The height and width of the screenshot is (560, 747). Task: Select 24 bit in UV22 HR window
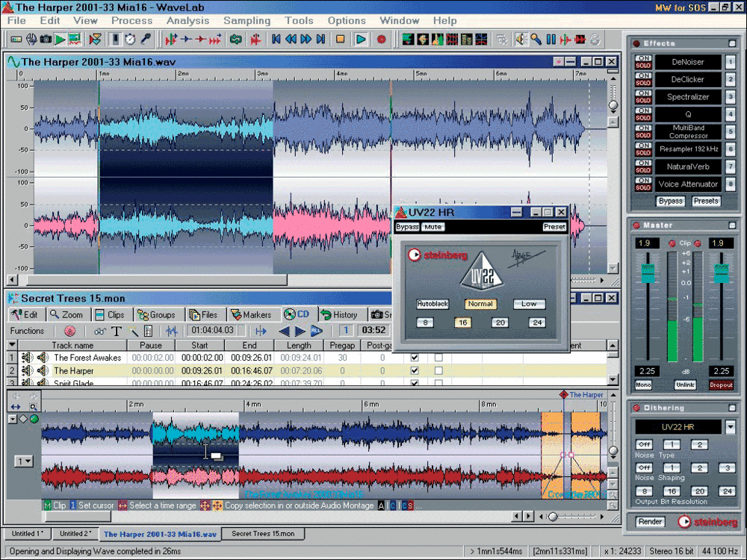[x=536, y=323]
